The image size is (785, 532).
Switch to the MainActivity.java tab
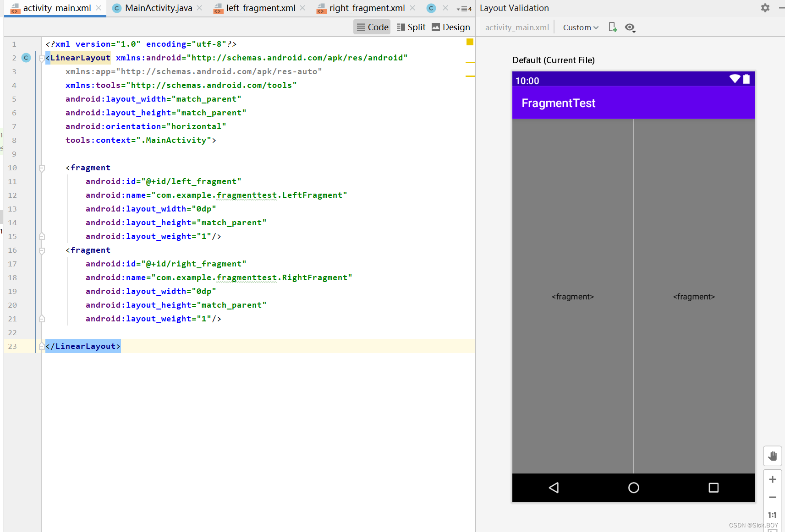click(x=158, y=8)
